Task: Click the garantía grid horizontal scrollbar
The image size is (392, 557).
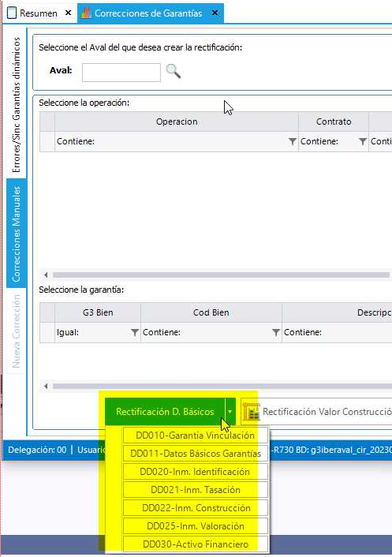Action: tap(221, 386)
